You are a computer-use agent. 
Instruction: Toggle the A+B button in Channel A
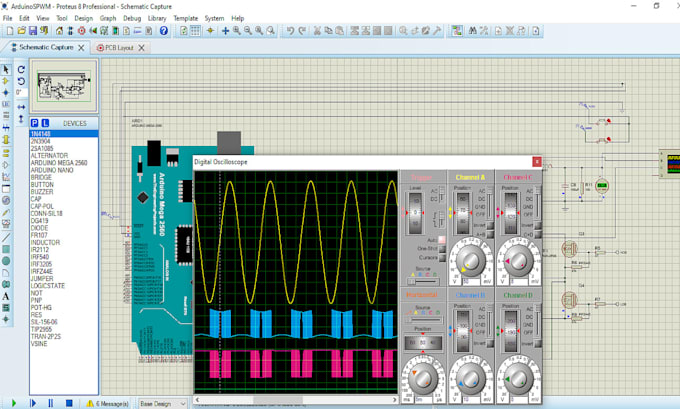pos(490,234)
